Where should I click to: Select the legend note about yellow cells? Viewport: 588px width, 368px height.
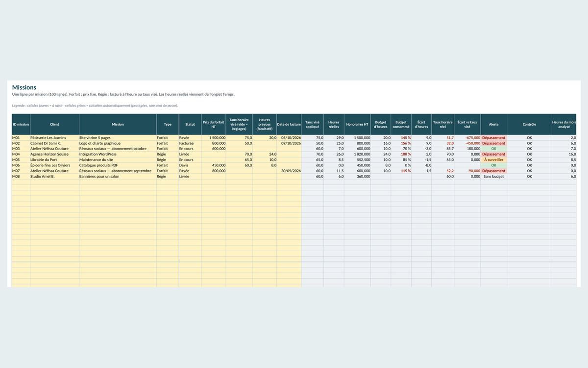(x=95, y=105)
